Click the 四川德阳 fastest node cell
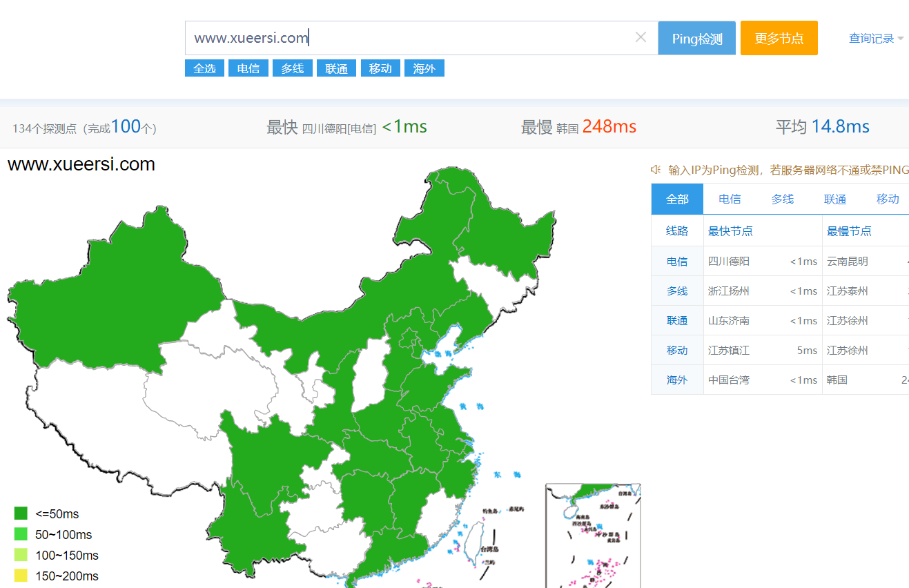 (729, 262)
